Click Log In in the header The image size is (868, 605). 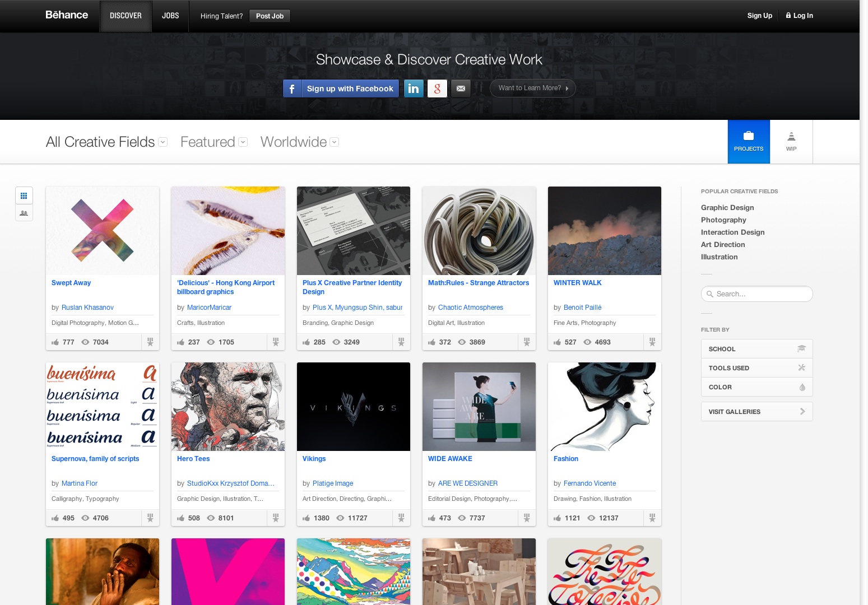point(799,16)
